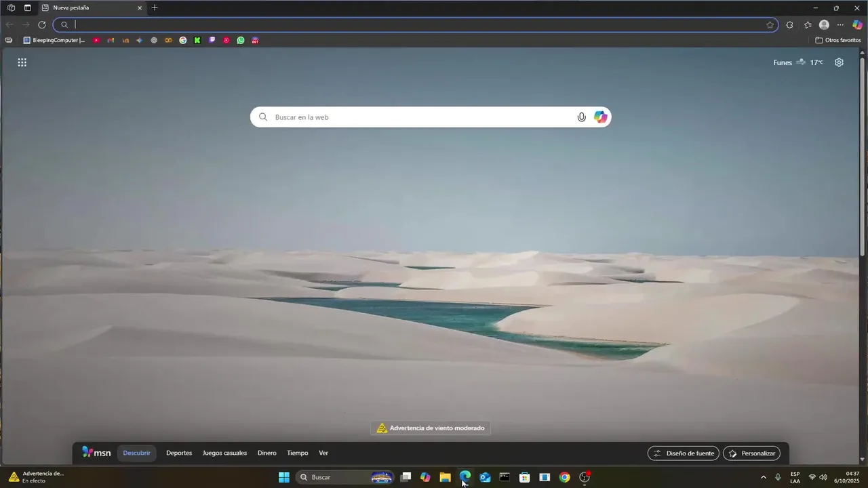Viewport: 868px width, 488px height.
Task: Open Diseño de fuente options
Action: 684,453
